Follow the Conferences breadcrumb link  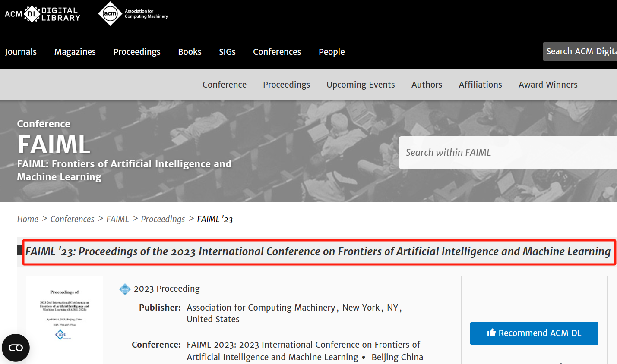72,219
